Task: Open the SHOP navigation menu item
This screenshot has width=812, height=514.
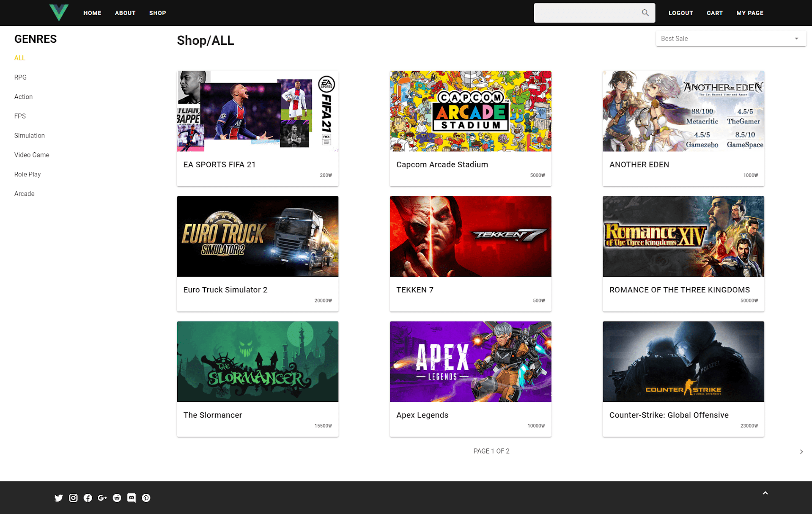Action: [157, 13]
